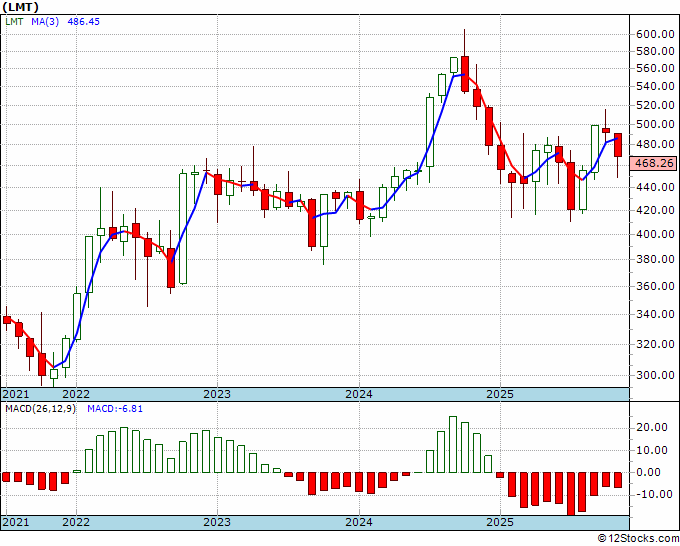Click the 540.00 price axis label

pyautogui.click(x=655, y=86)
